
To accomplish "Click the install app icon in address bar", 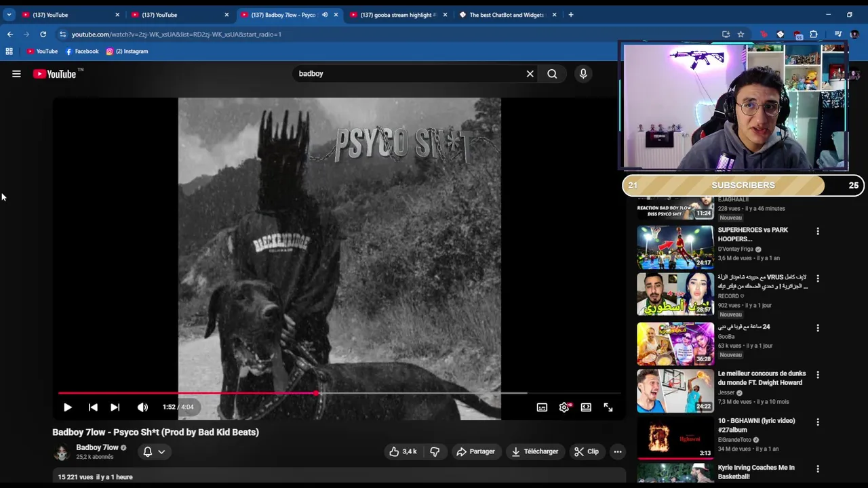I will [x=726, y=34].
